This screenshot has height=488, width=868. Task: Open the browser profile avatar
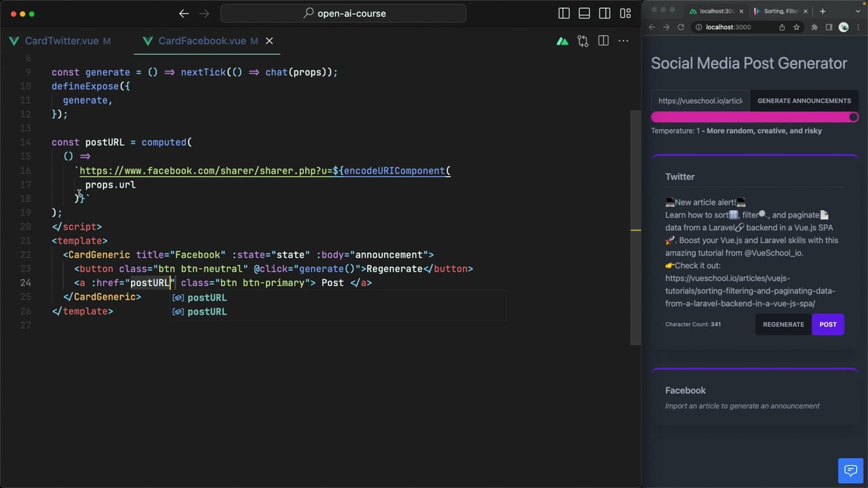(844, 27)
